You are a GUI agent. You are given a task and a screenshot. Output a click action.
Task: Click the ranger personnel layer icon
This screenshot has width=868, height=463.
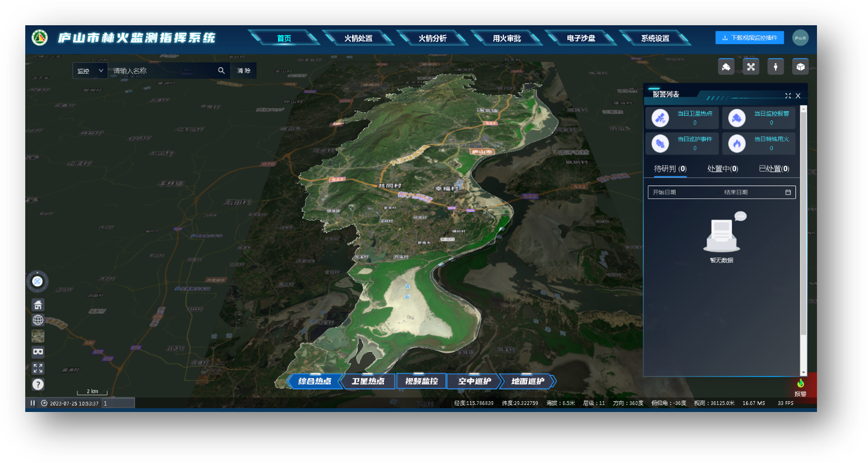tap(776, 67)
